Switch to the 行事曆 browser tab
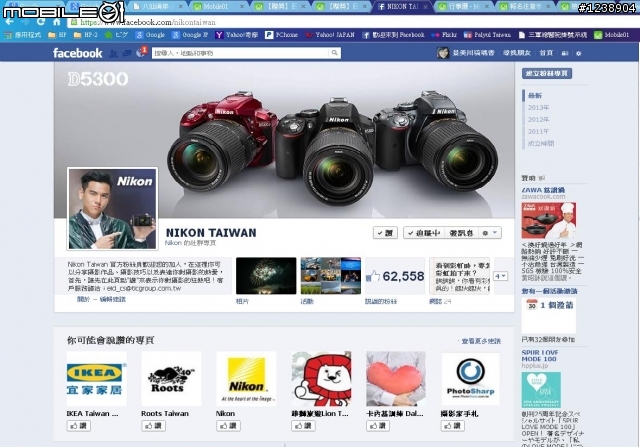This screenshot has height=447, width=640. coord(463,7)
